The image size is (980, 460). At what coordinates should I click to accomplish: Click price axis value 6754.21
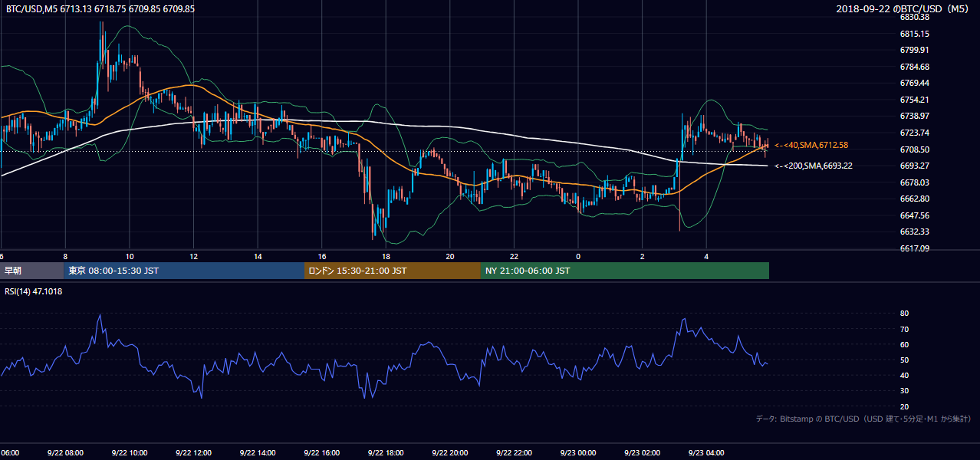(915, 100)
